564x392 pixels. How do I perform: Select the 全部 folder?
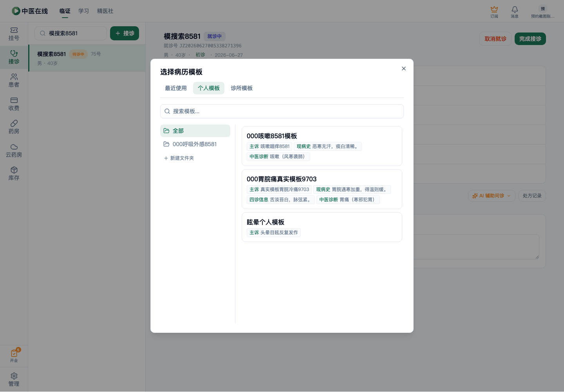(195, 131)
